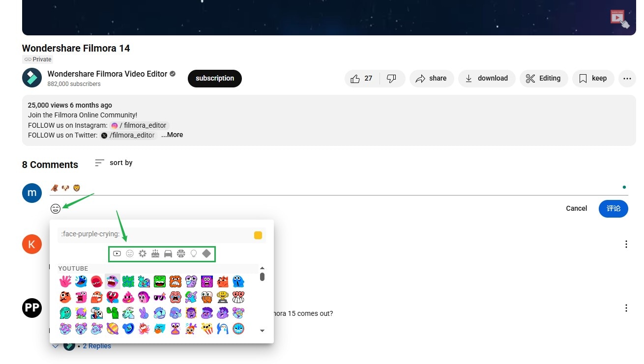Image resolution: width=644 pixels, height=364 pixels.
Task: Click the orange K commenter avatar
Action: (x=32, y=244)
